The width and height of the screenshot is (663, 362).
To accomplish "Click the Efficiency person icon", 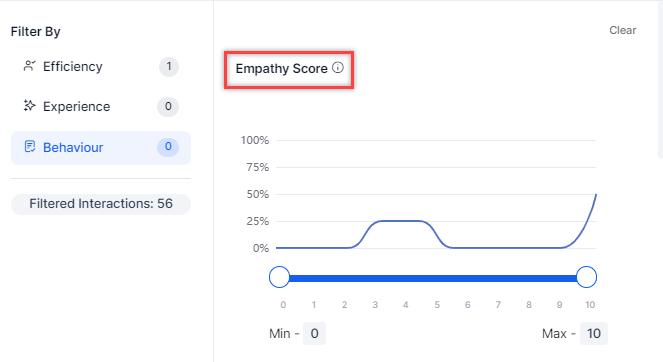I will coord(29,66).
